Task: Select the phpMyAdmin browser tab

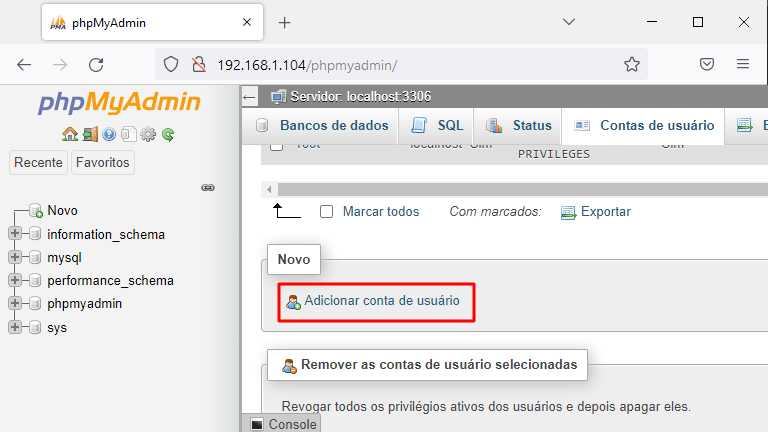Action: 152,23
